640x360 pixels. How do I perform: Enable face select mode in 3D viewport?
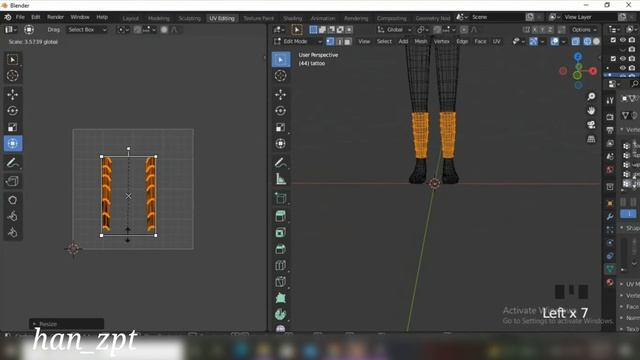point(348,42)
